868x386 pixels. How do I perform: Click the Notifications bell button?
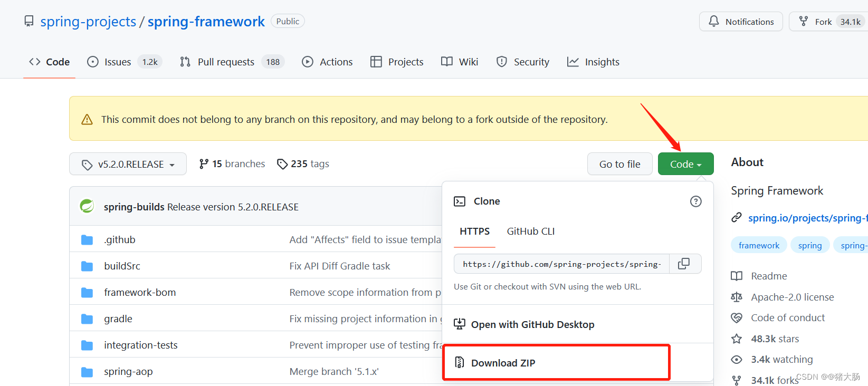tap(741, 22)
